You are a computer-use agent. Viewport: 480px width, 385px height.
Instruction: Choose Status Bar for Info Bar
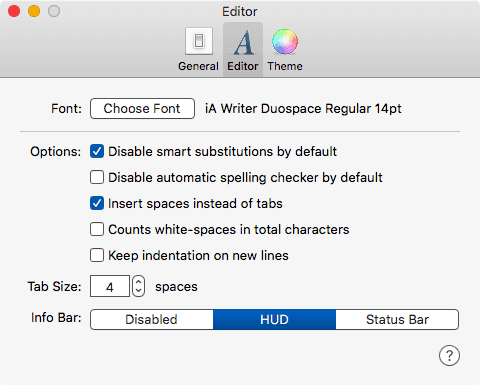pos(397,320)
